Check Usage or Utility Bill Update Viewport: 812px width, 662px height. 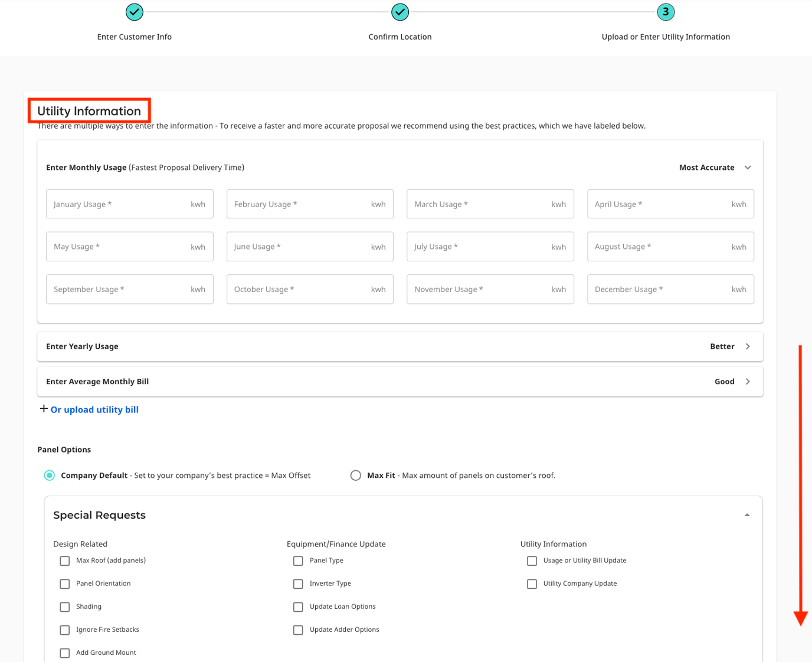tap(532, 561)
